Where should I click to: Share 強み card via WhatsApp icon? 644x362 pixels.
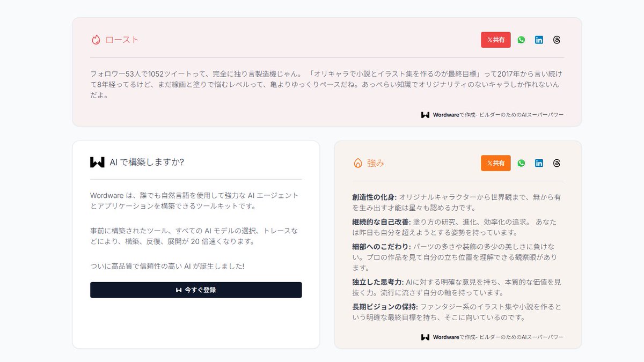(522, 163)
